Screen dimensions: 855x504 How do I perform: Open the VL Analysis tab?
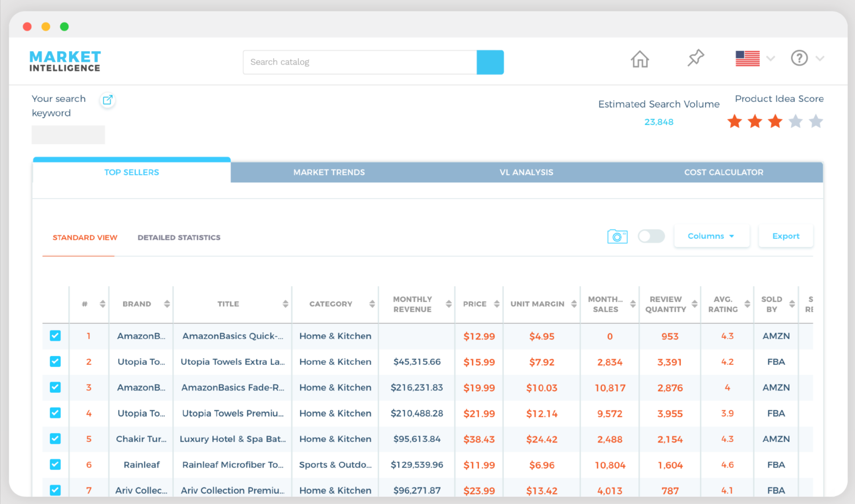(x=526, y=172)
